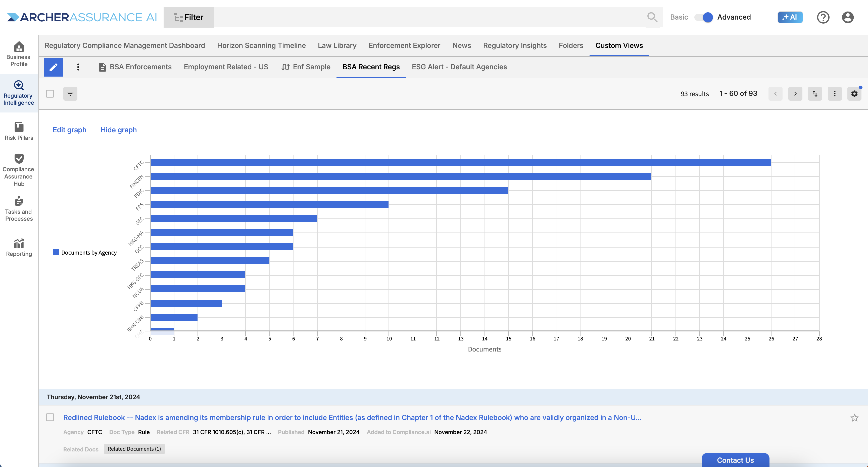Image resolution: width=868 pixels, height=467 pixels.
Task: Select BSA Recent Regs view
Action: 371,67
